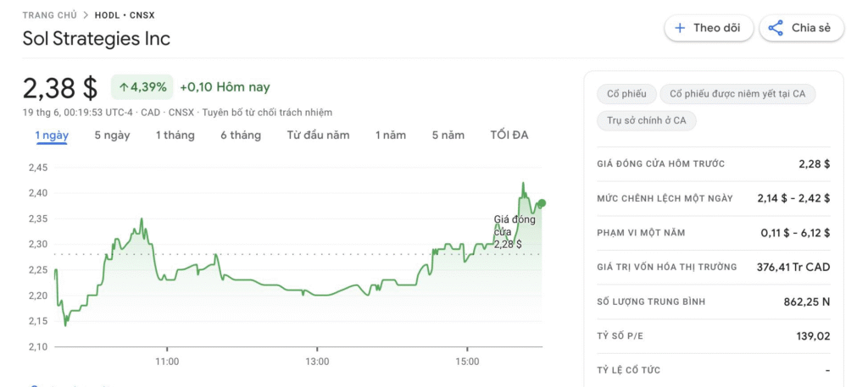Click the 13:00 time axis label
The height and width of the screenshot is (387, 868).
coord(317,363)
